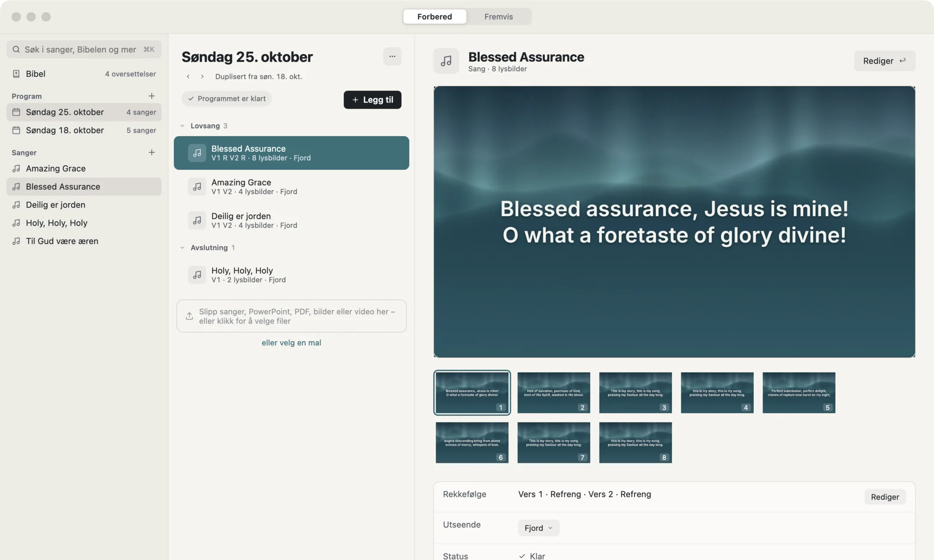This screenshot has height=560, width=934.
Task: Select slide thumbnail number 5
Action: (x=799, y=392)
